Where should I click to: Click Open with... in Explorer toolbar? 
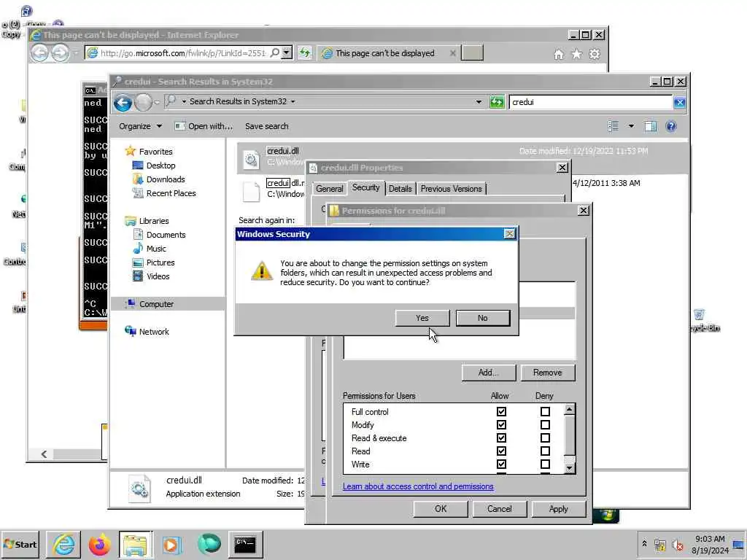coord(204,126)
